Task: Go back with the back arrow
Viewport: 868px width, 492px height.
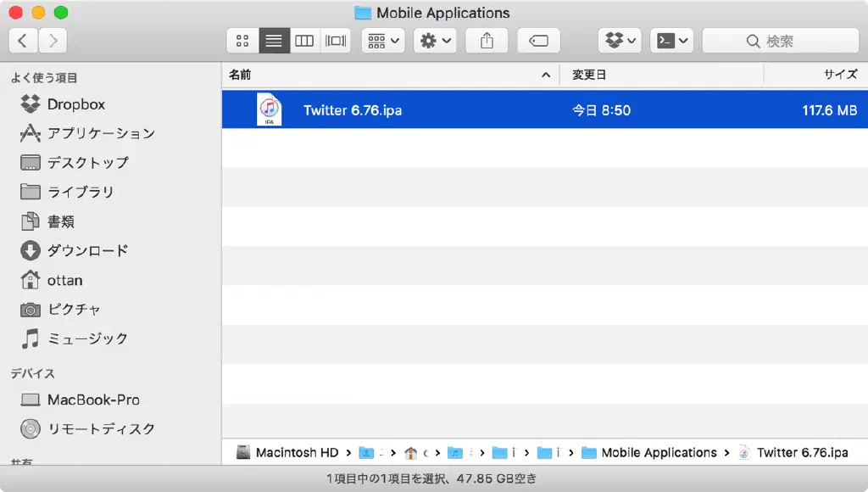Action: coord(23,41)
